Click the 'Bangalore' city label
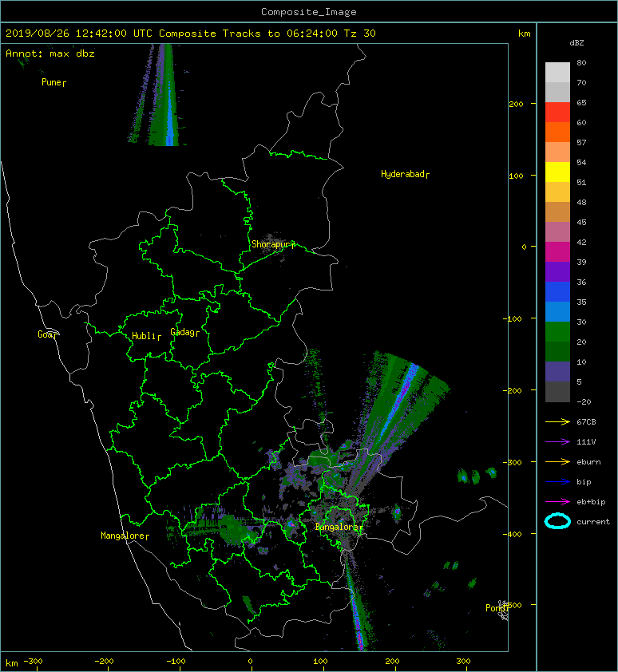 337,527
